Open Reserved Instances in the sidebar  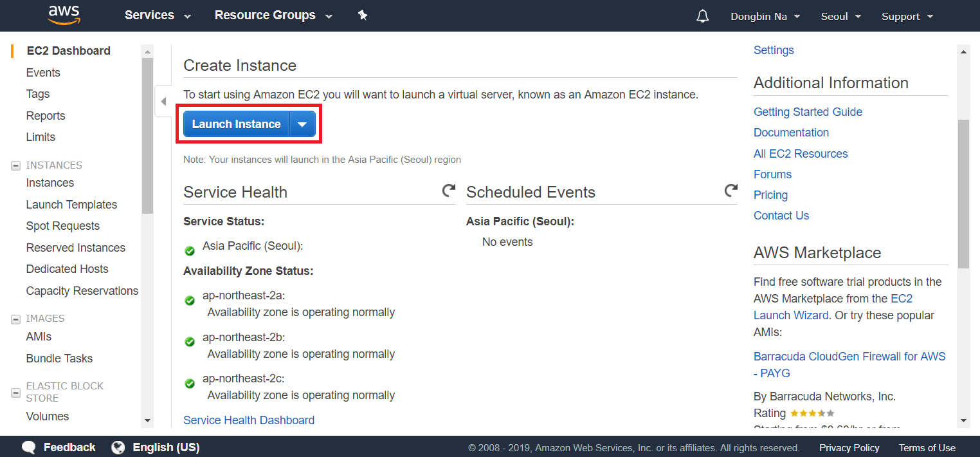76,248
